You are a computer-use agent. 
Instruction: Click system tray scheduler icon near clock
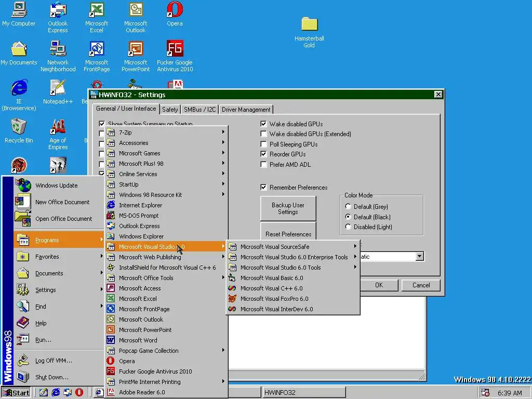(485, 393)
